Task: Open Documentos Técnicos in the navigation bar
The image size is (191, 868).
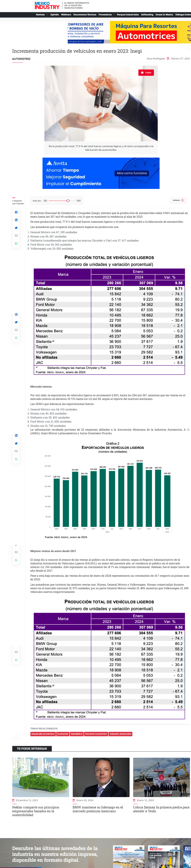Action: coord(85,15)
